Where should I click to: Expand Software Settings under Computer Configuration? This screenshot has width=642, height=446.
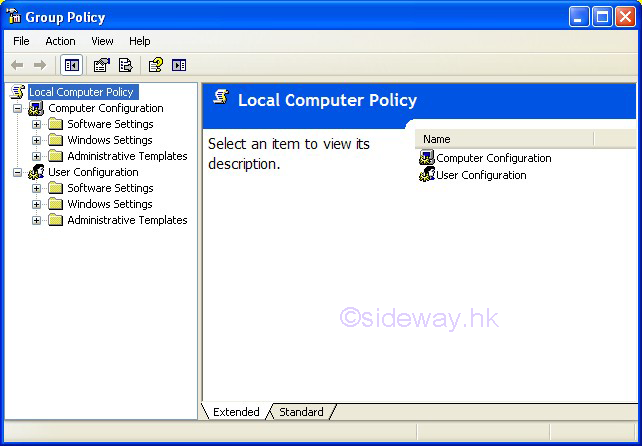coord(37,124)
